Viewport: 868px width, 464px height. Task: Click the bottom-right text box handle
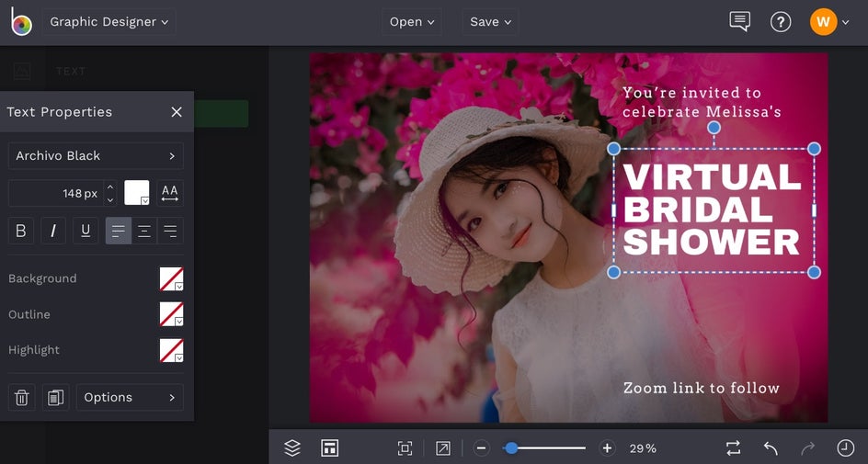(815, 272)
